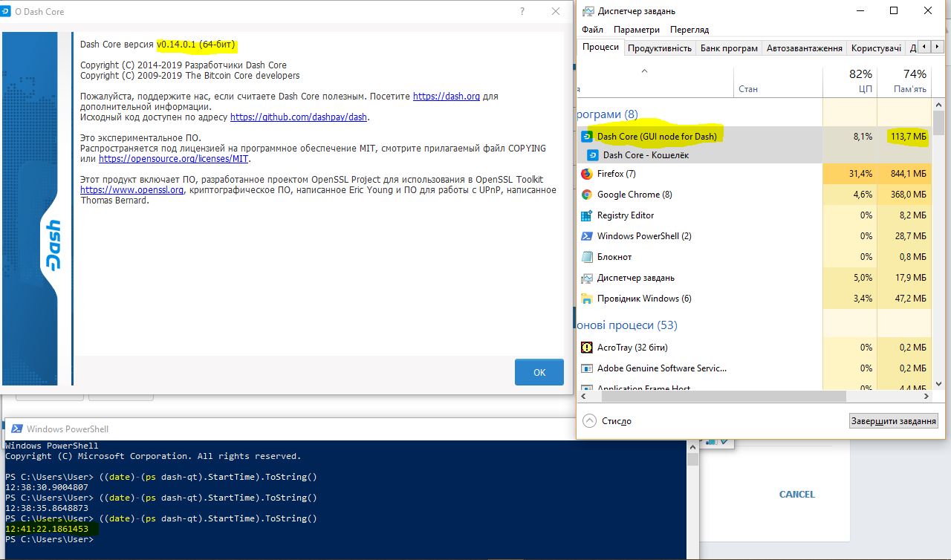The image size is (951, 560).
Task: Click OK in the About Dash Core dialog
Action: click(539, 372)
